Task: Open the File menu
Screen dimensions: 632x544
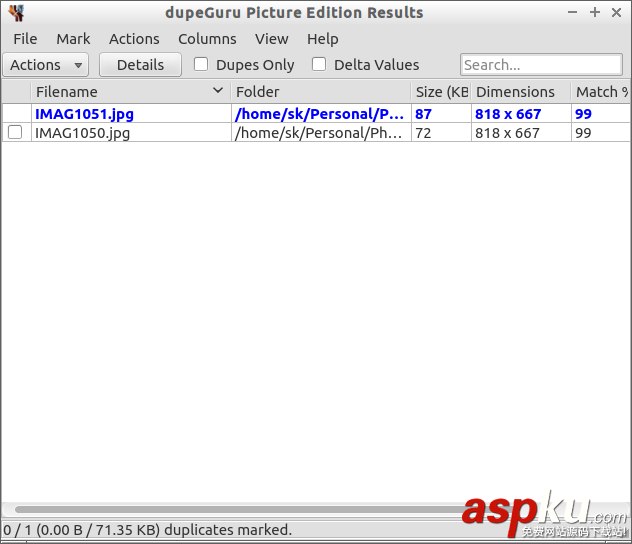Action: click(x=25, y=39)
